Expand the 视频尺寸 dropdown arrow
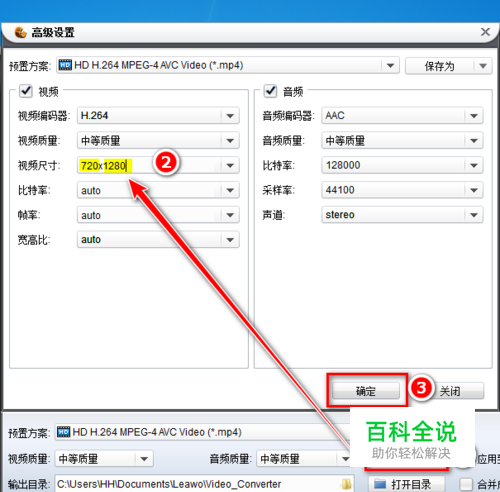The width and height of the screenshot is (500, 492). tap(230, 165)
